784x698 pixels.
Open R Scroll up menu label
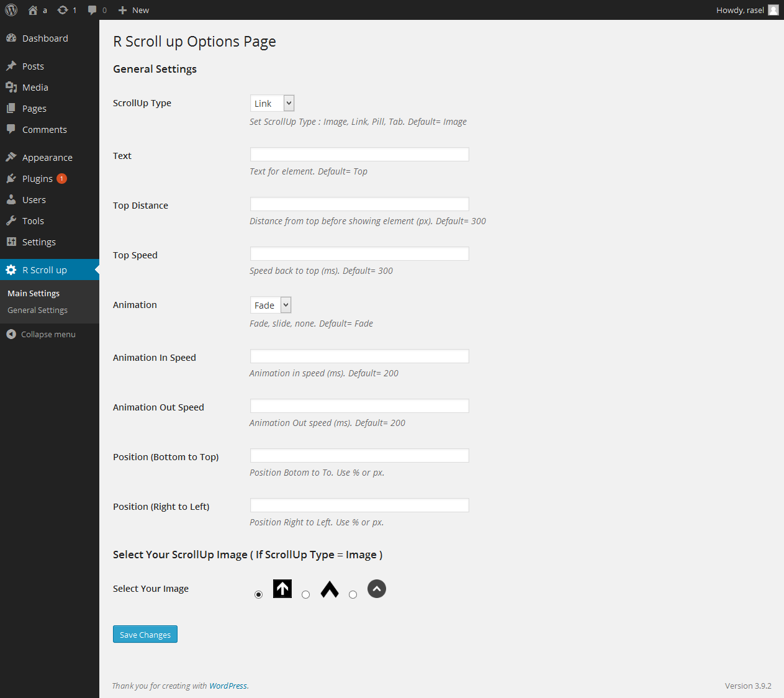(x=45, y=270)
